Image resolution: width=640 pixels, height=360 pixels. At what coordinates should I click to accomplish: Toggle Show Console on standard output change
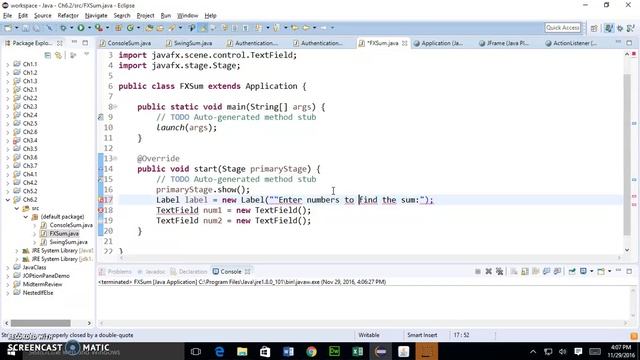[x=547, y=271]
